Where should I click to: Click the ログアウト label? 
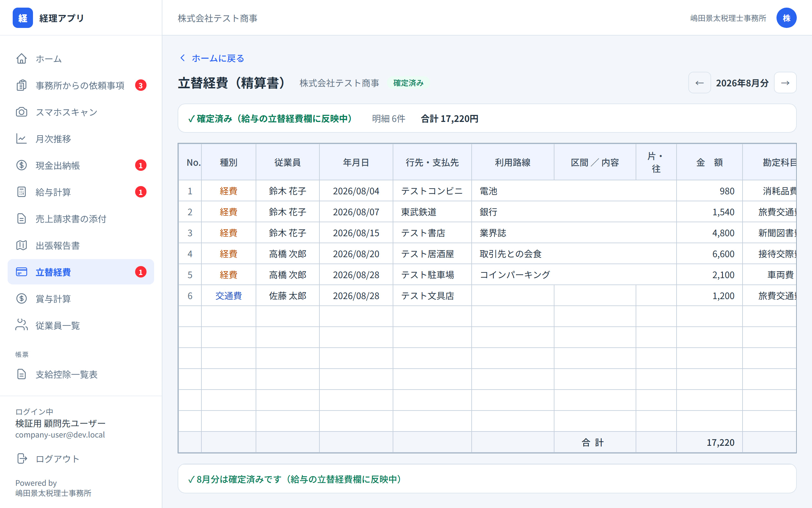pos(57,459)
